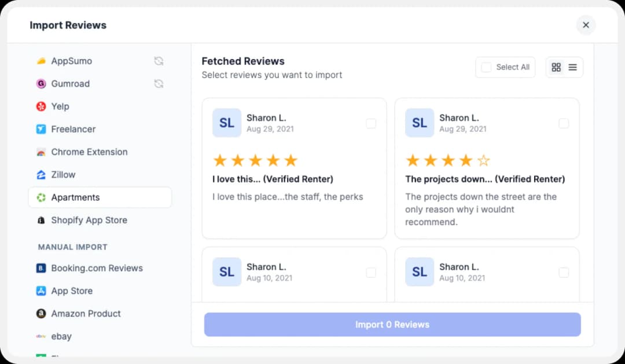625x364 pixels.
Task: Click the Freelancer bird icon
Action: point(41,129)
